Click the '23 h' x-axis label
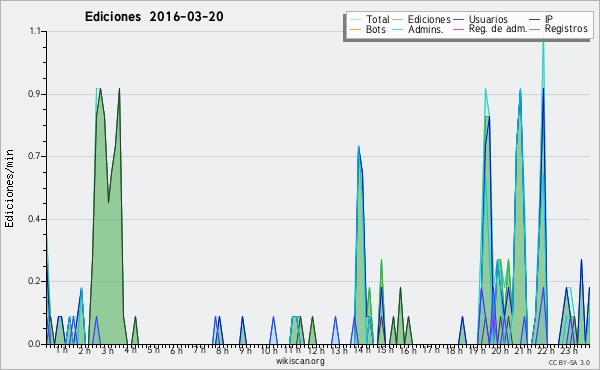The width and height of the screenshot is (600, 370). [569, 350]
